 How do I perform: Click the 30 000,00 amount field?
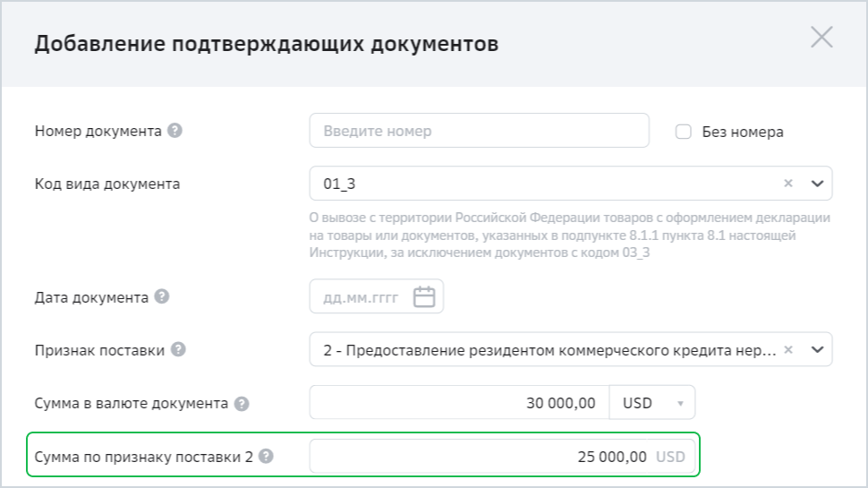click(x=459, y=403)
